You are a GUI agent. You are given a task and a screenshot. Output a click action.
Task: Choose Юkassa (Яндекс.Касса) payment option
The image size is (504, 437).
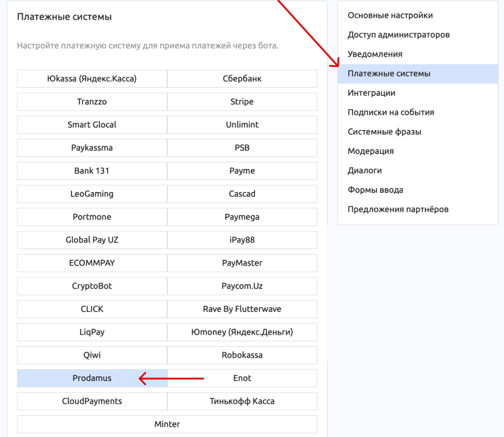coord(92,78)
